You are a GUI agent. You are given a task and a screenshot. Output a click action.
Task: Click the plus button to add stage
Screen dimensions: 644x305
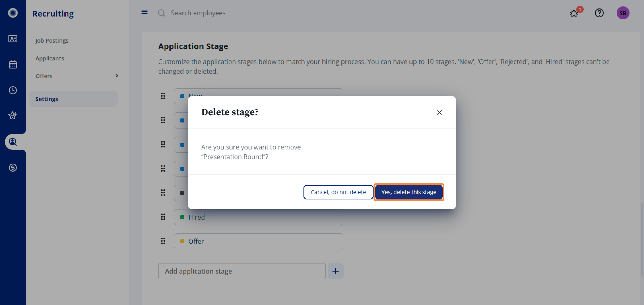[335, 271]
